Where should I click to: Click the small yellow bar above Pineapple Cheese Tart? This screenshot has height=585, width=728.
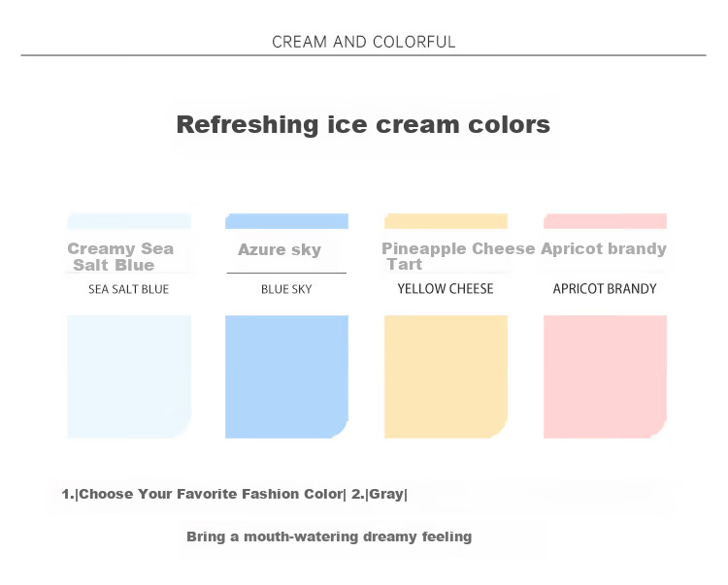pyautogui.click(x=446, y=221)
